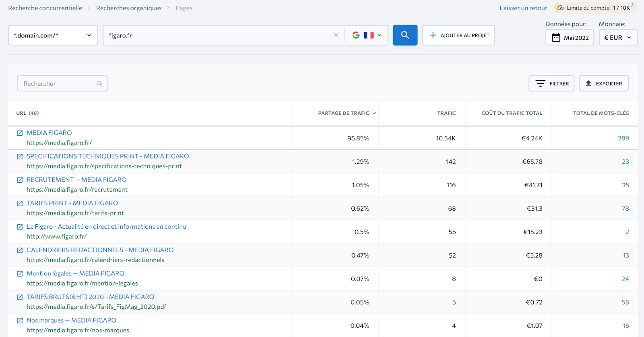Open external icon for TARIFS BRUTS 2020 row

click(20, 297)
